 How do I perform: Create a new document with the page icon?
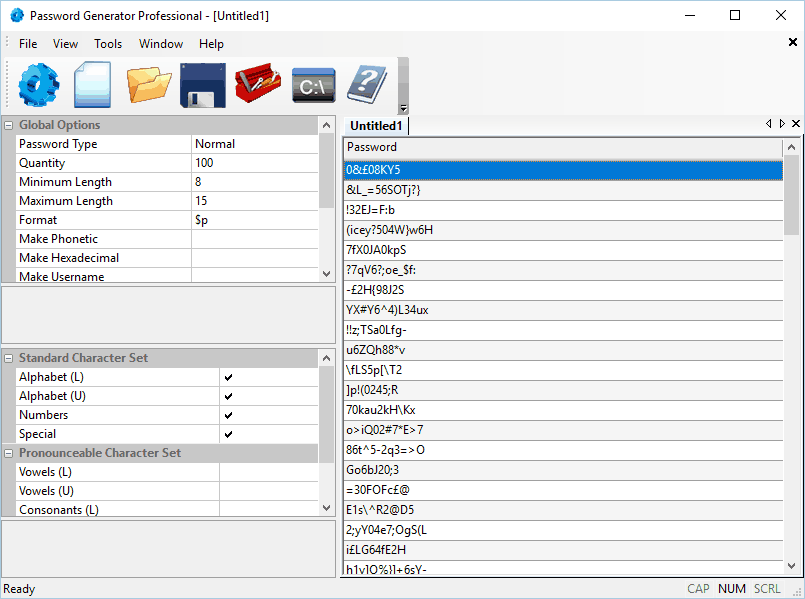tap(92, 85)
